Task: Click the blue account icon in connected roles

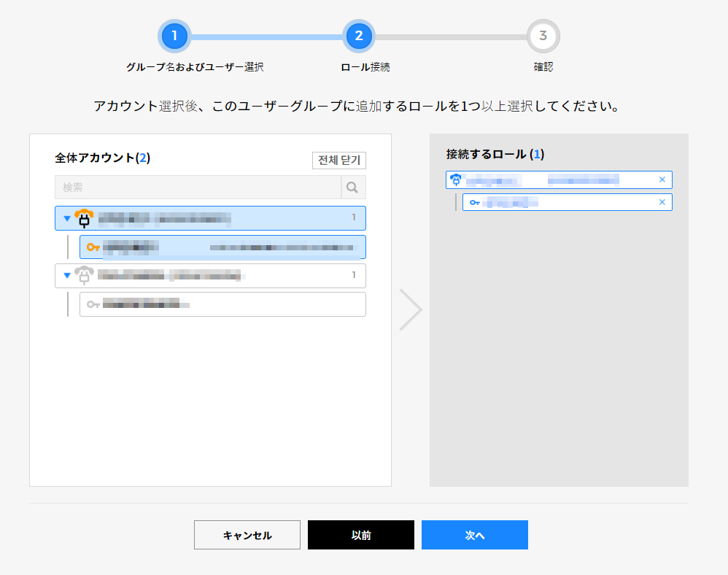Action: pyautogui.click(x=456, y=180)
